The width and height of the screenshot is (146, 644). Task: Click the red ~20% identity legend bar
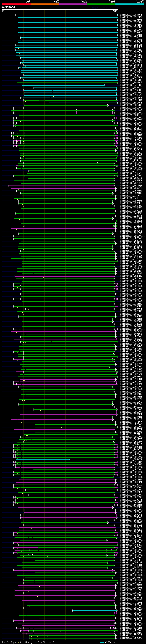[x=16, y=4]
